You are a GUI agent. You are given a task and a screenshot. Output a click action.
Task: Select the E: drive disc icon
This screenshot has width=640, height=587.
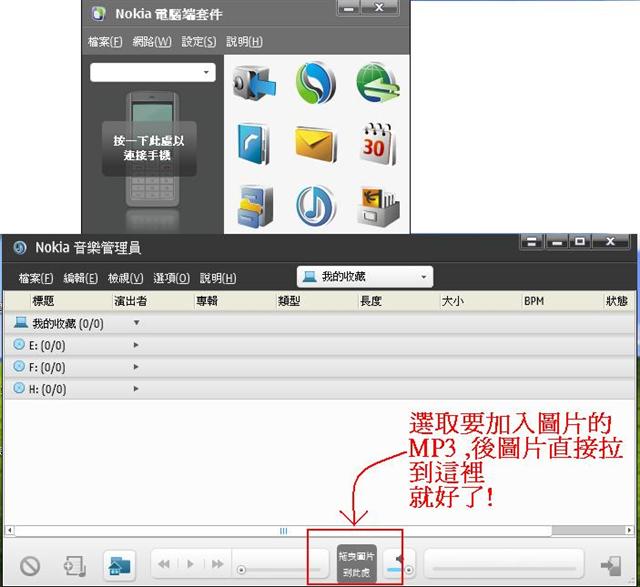pyautogui.click(x=19, y=345)
